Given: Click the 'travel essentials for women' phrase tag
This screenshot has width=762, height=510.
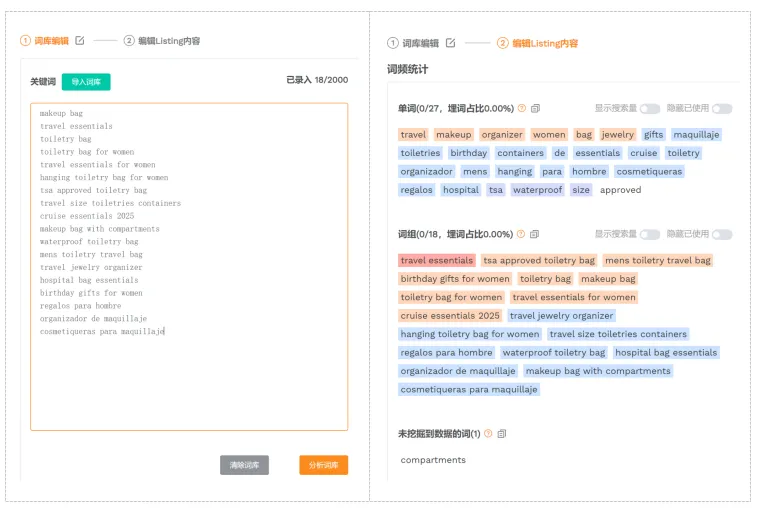Looking at the screenshot, I should coord(574,298).
